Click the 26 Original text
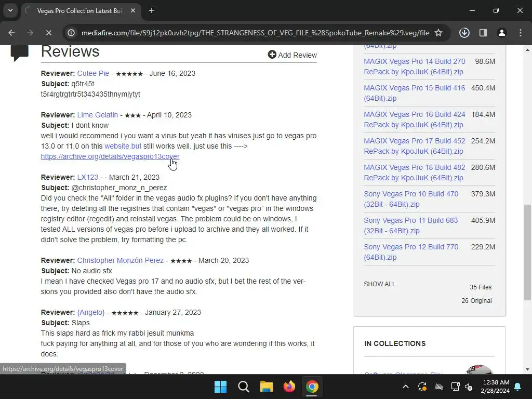The height and width of the screenshot is (399, 532). point(476,301)
